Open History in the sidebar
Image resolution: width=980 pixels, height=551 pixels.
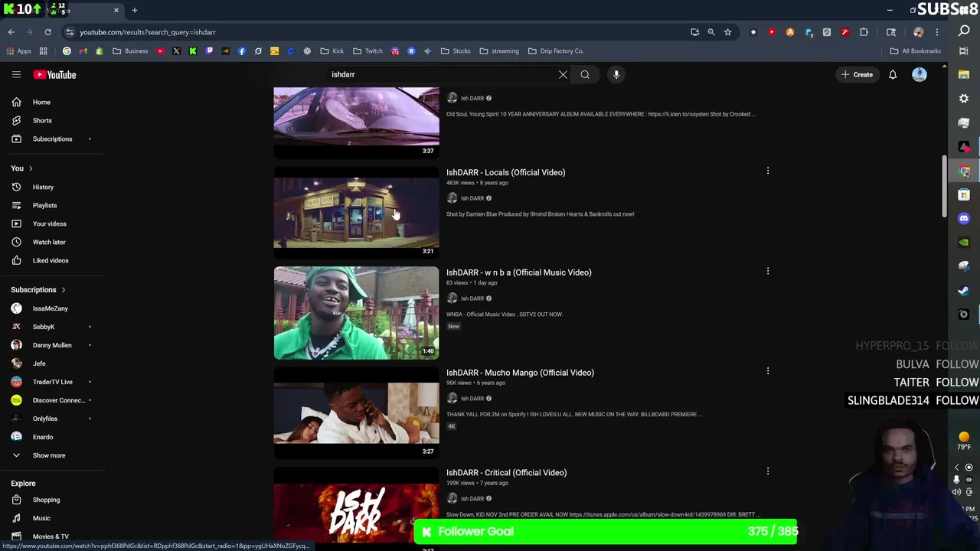[x=43, y=187]
